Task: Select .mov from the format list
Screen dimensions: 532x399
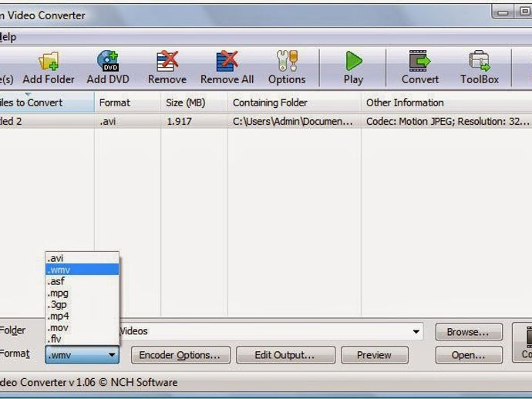Action: [82, 327]
